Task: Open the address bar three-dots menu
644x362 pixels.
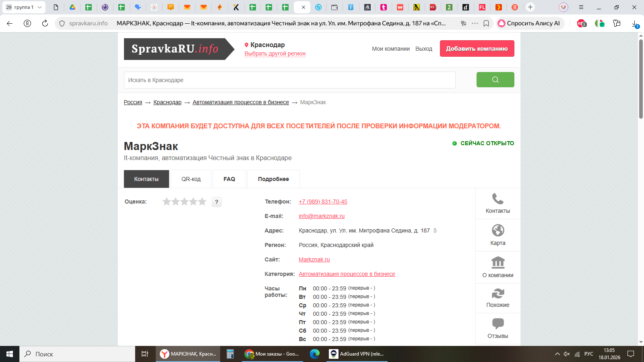Action: (475, 23)
